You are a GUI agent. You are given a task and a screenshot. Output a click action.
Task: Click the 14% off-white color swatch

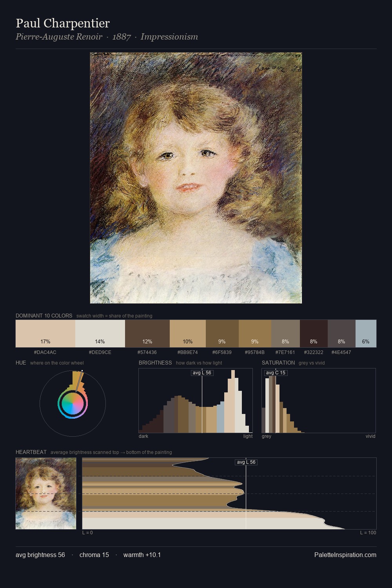click(x=100, y=334)
